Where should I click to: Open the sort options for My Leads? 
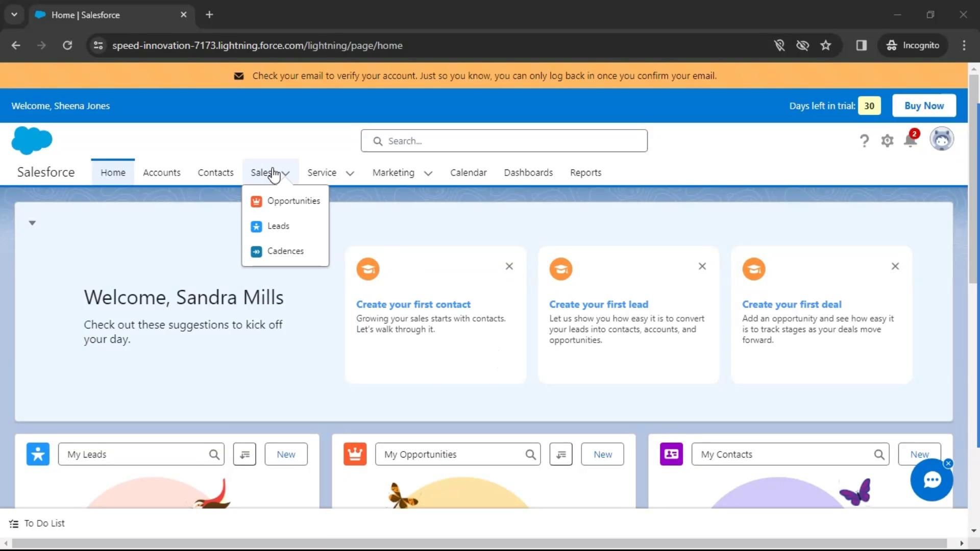pyautogui.click(x=244, y=454)
